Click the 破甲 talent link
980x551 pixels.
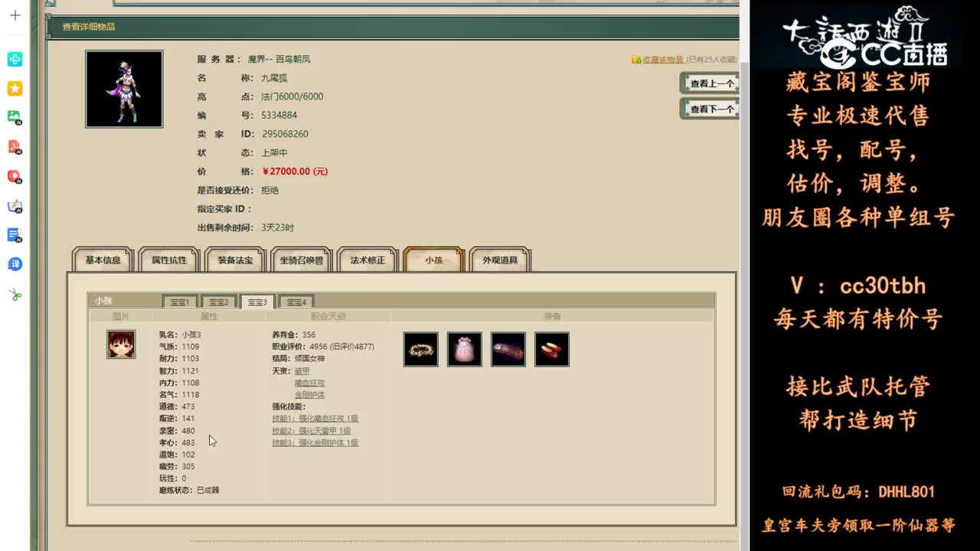[302, 371]
